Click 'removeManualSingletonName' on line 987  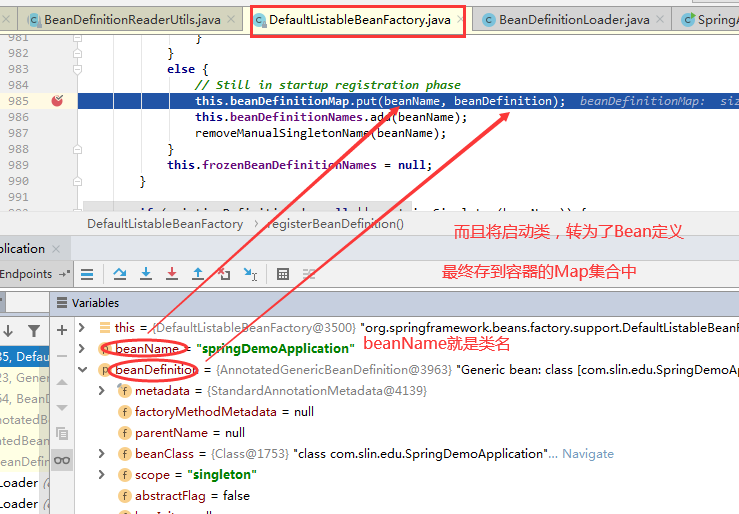(x=282, y=133)
